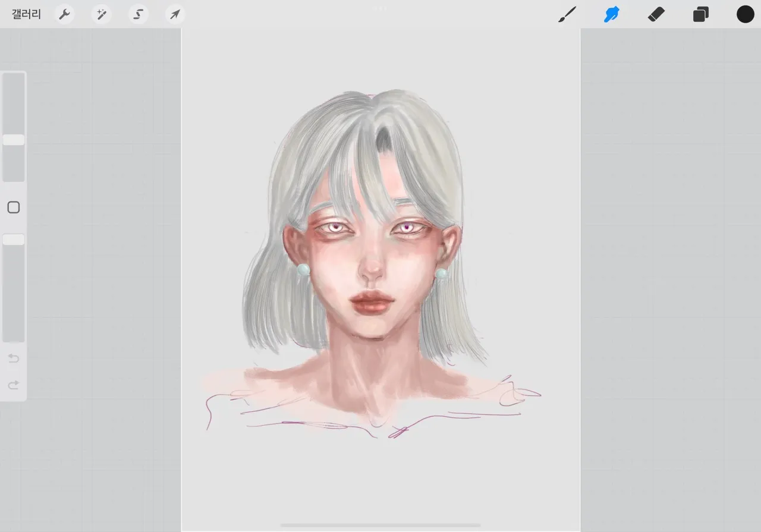Open the Adjustments magic wand menu
The width and height of the screenshot is (761, 532).
[102, 14]
